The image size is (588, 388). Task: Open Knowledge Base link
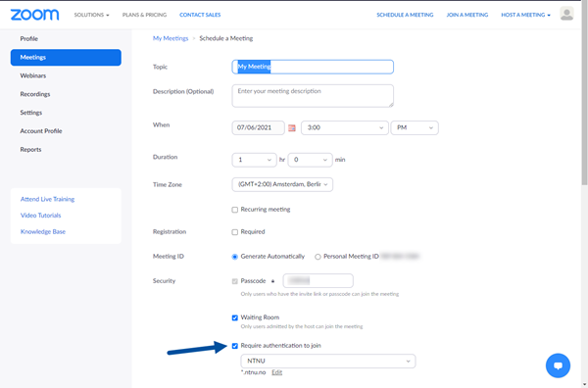43,231
